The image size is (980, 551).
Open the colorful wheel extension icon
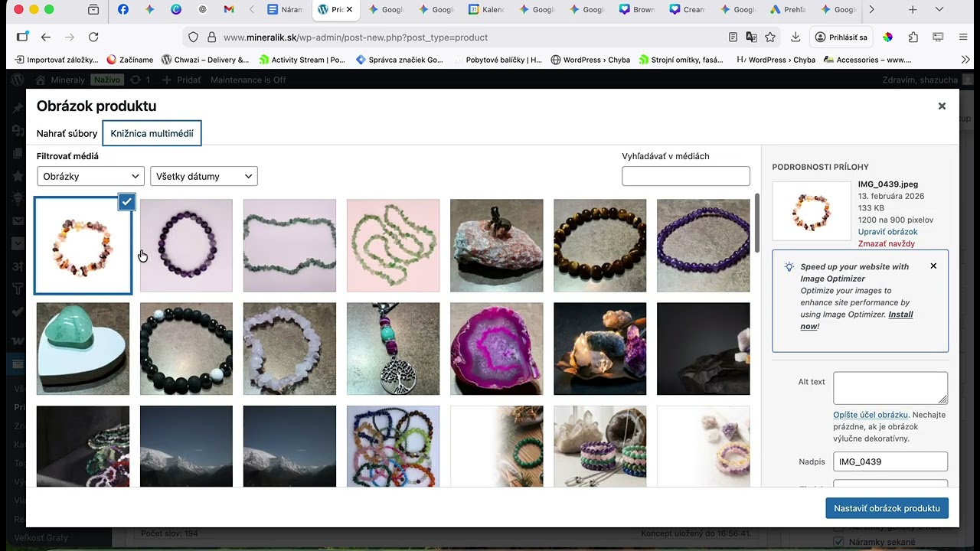(x=887, y=37)
